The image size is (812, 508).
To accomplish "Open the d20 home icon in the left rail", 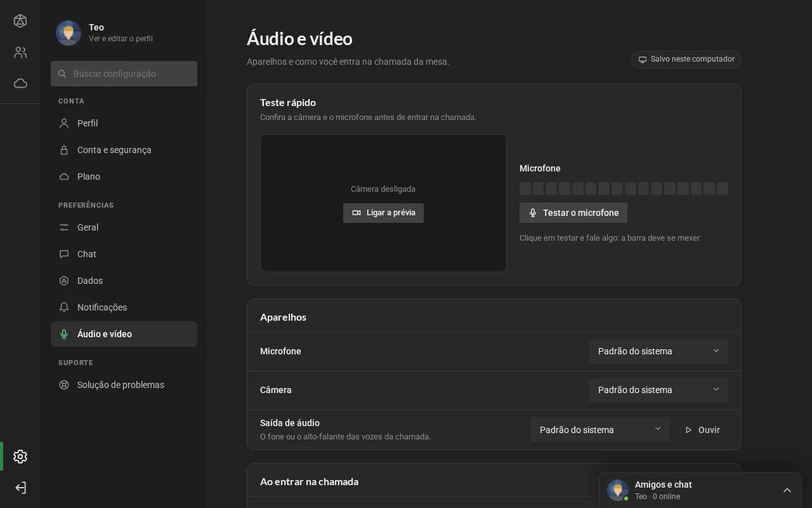I will pyautogui.click(x=20, y=21).
